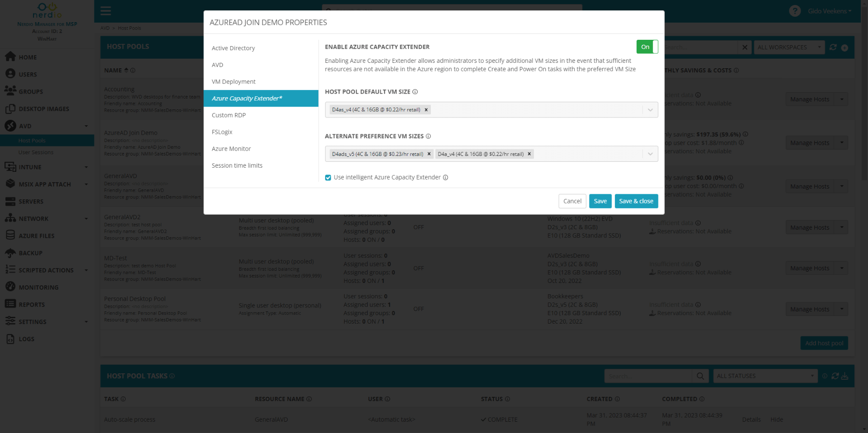Image resolution: width=868 pixels, height=433 pixels.
Task: Expand the Network sidebar submenu arrow
Action: (x=86, y=219)
